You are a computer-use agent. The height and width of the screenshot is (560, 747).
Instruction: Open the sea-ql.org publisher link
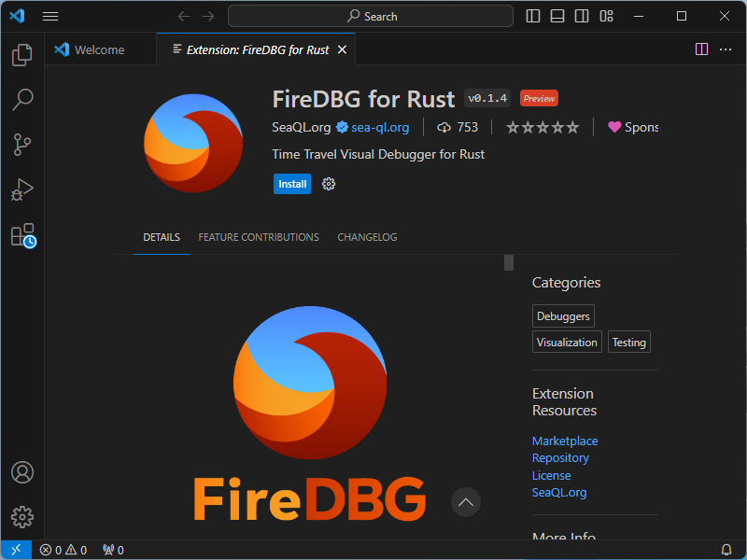pos(380,127)
